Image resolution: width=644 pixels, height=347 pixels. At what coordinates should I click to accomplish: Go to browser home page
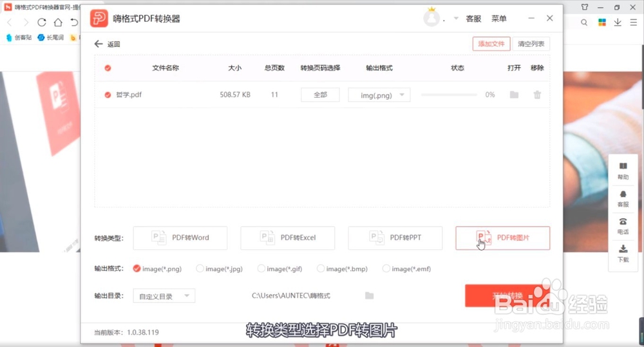pyautogui.click(x=58, y=22)
